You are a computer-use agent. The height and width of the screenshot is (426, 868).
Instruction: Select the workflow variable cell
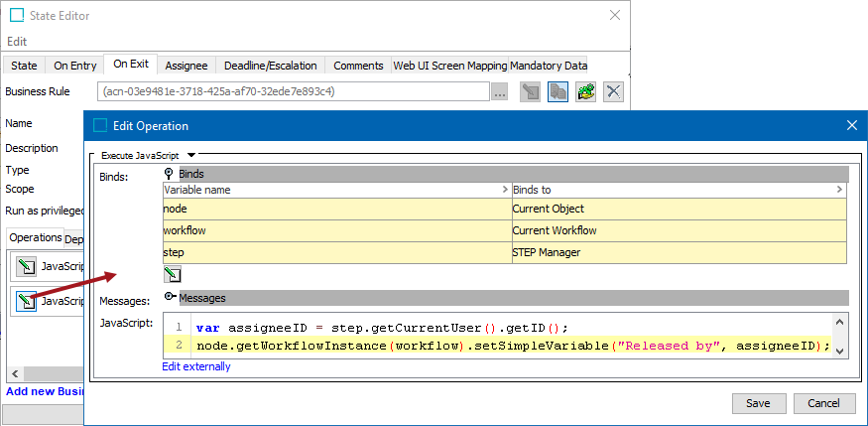tap(337, 230)
